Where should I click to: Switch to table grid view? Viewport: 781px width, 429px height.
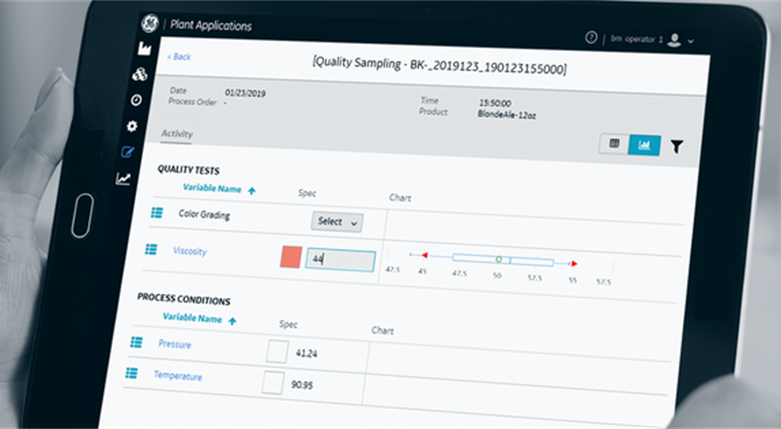coord(614,144)
